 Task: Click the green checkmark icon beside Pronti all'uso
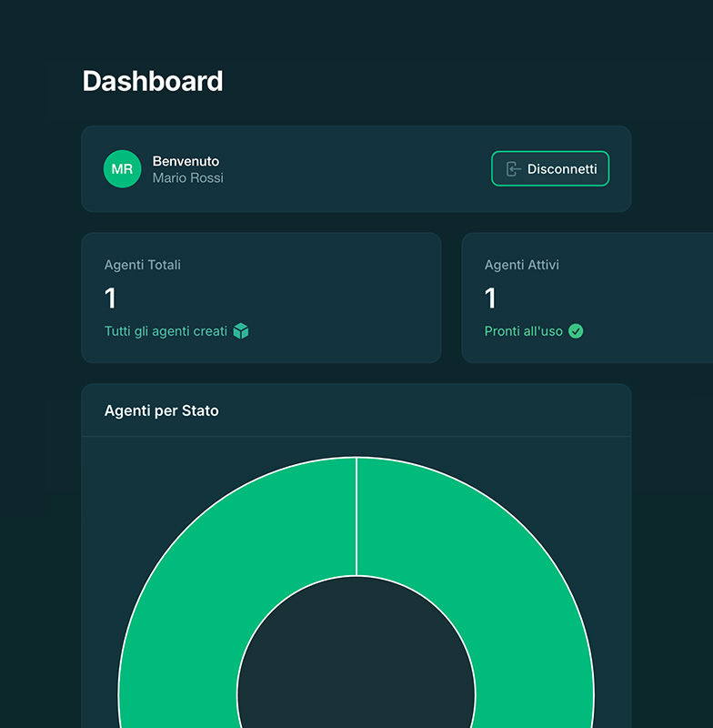pos(576,331)
